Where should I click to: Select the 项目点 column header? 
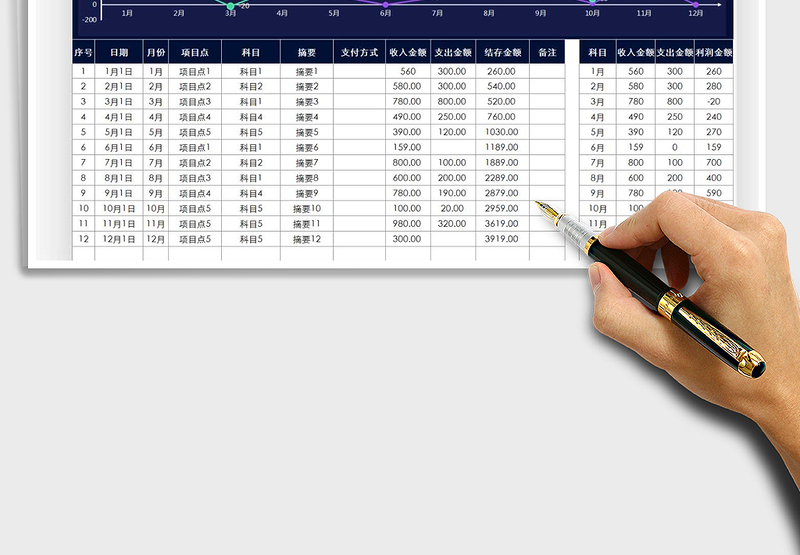[195, 52]
